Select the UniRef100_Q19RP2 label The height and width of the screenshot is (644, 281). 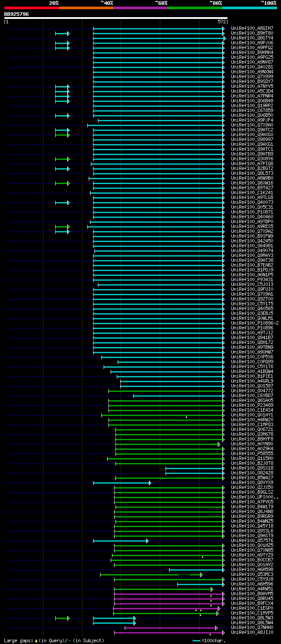click(x=252, y=106)
